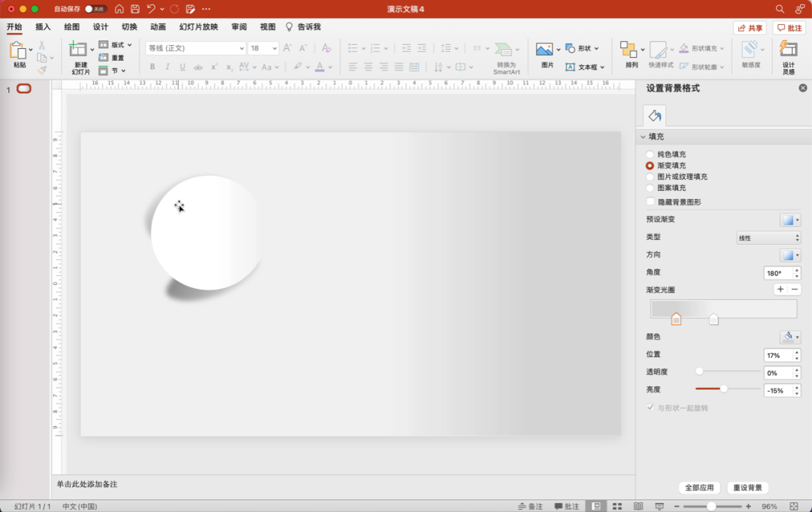Click the save icon in title bar
Image resolution: width=812 pixels, height=512 pixels.
[x=135, y=9]
